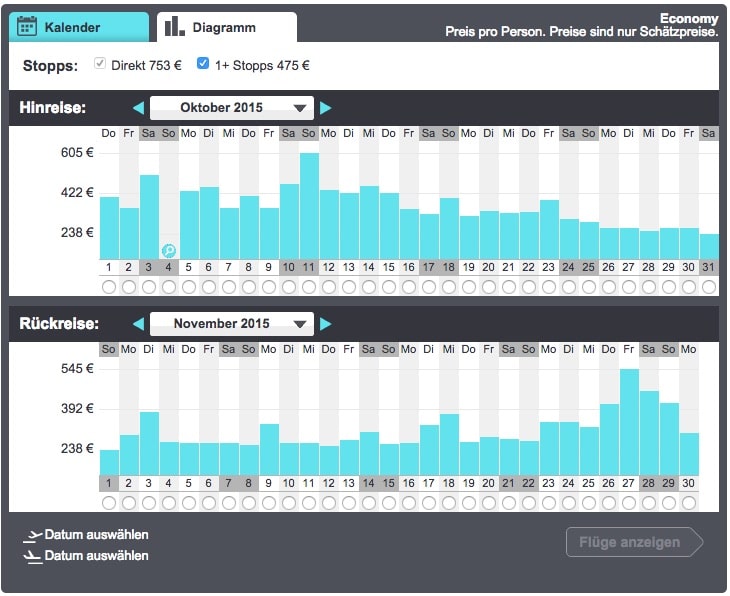730x596 pixels.
Task: Select radio button for October 11 departure
Action: (x=309, y=287)
